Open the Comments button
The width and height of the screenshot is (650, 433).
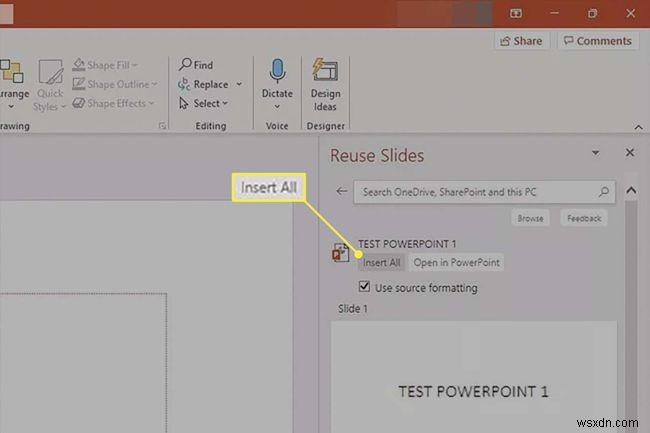click(597, 41)
